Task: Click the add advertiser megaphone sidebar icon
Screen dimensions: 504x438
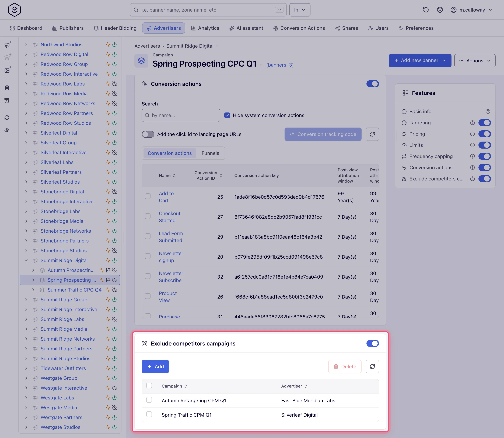Action: [x=8, y=45]
